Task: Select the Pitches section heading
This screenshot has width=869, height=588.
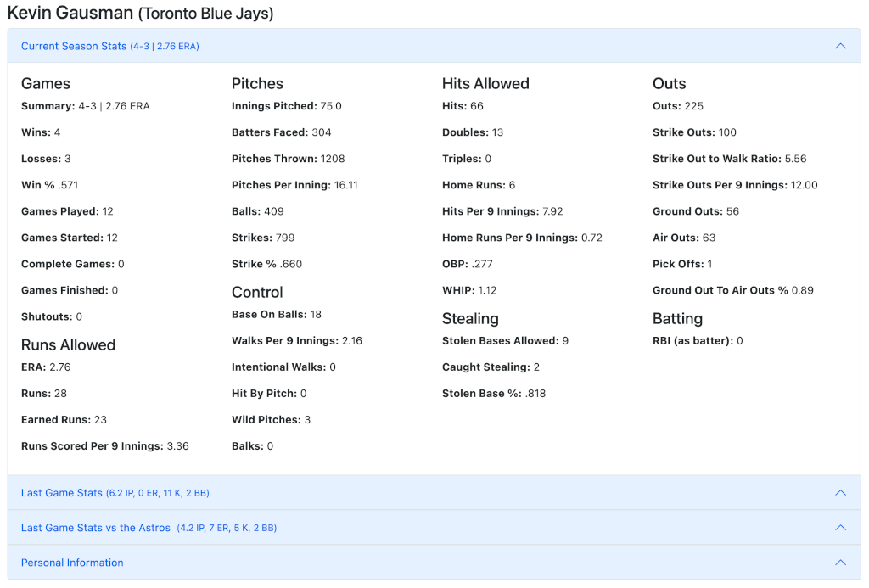Action: [x=257, y=83]
